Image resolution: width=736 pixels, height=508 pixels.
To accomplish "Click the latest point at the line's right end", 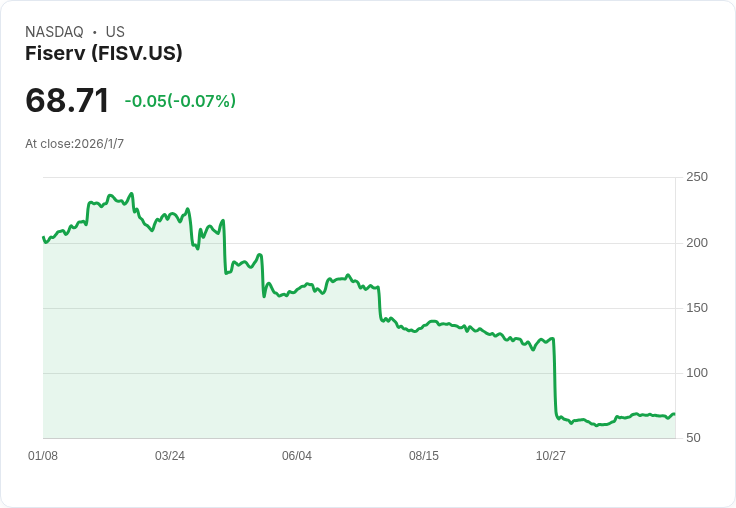I will pos(674,414).
